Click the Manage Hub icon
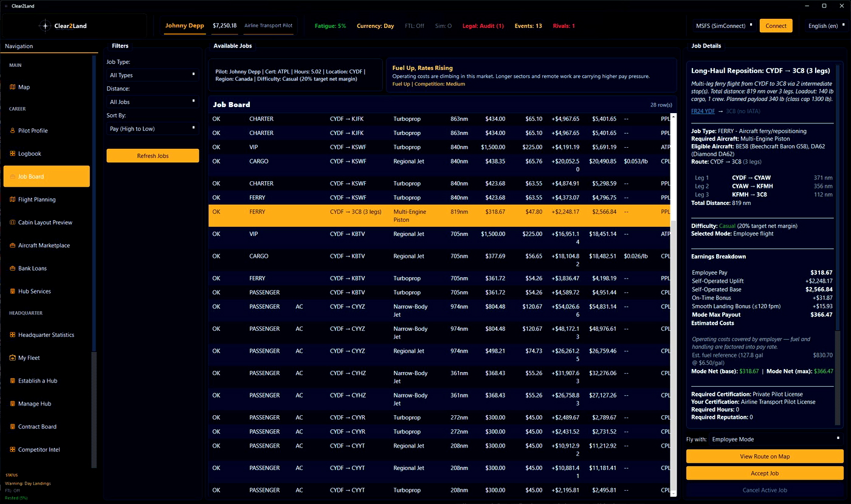 (x=13, y=404)
